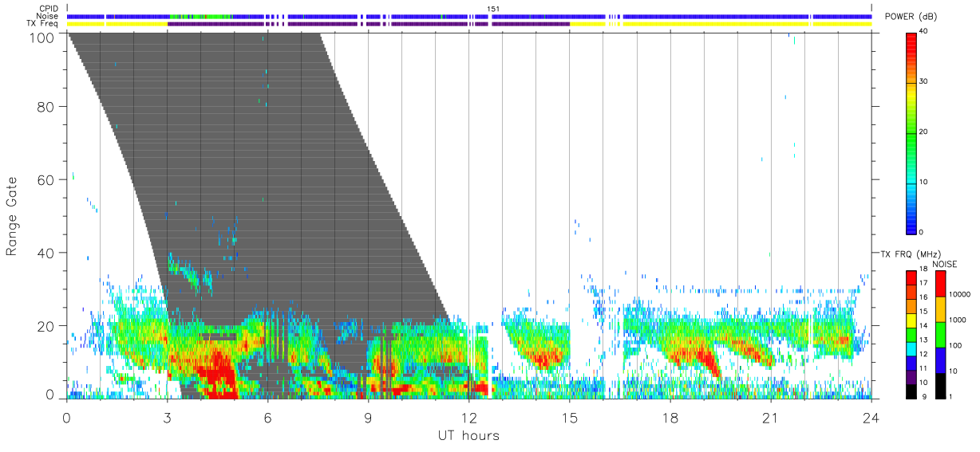Image resolution: width=980 pixels, height=452 pixels.
Task: Click the green segment of the NOISE colorbar
Action: 939,334
